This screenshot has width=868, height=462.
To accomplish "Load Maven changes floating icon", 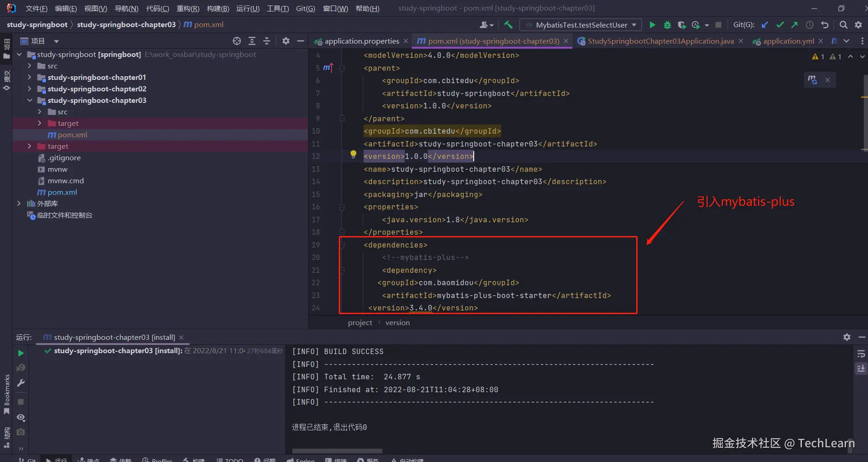I will point(812,80).
